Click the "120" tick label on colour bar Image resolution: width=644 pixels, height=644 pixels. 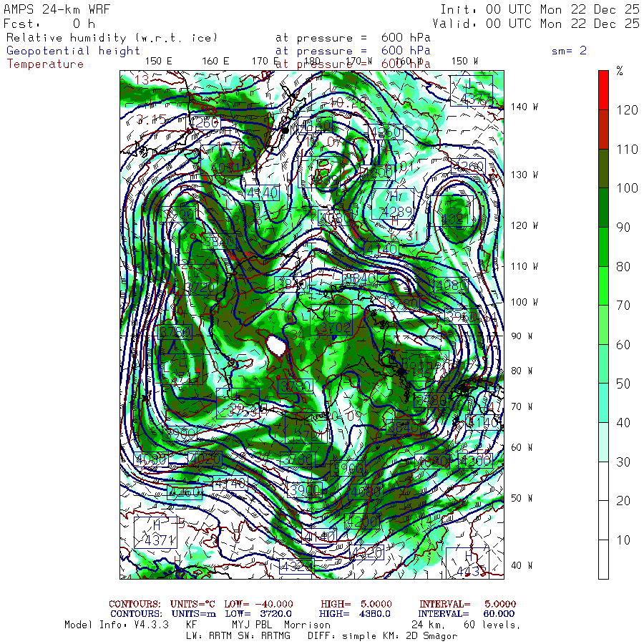[x=627, y=110]
